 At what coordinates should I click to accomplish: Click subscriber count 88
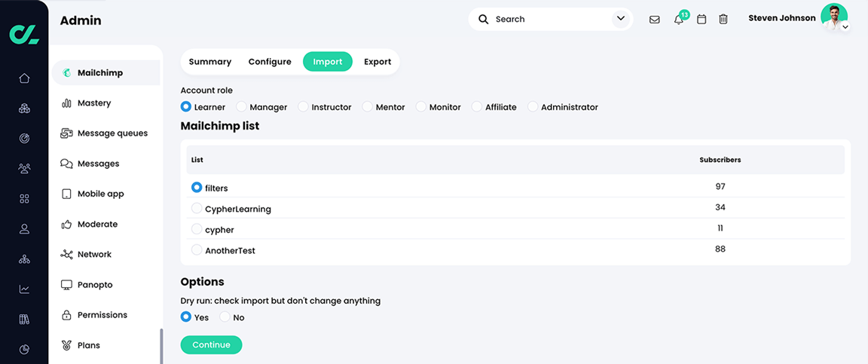click(720, 249)
